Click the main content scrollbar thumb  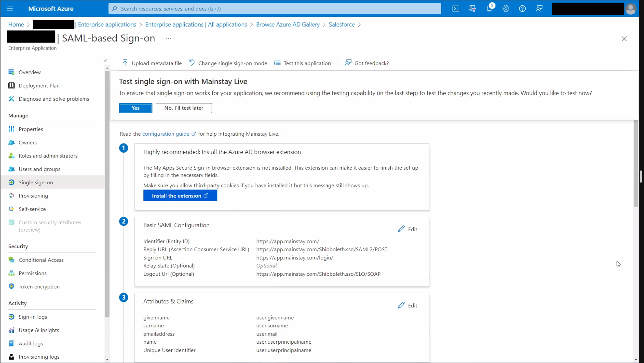tap(636, 164)
